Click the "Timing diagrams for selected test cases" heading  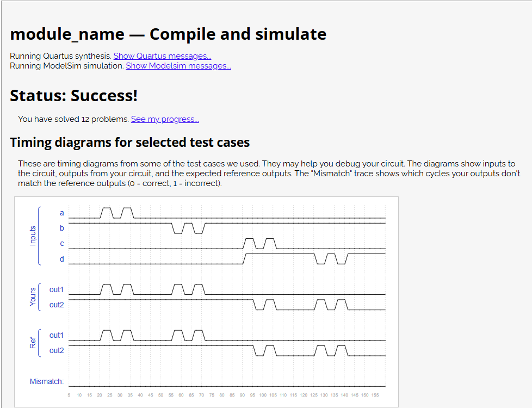129,142
